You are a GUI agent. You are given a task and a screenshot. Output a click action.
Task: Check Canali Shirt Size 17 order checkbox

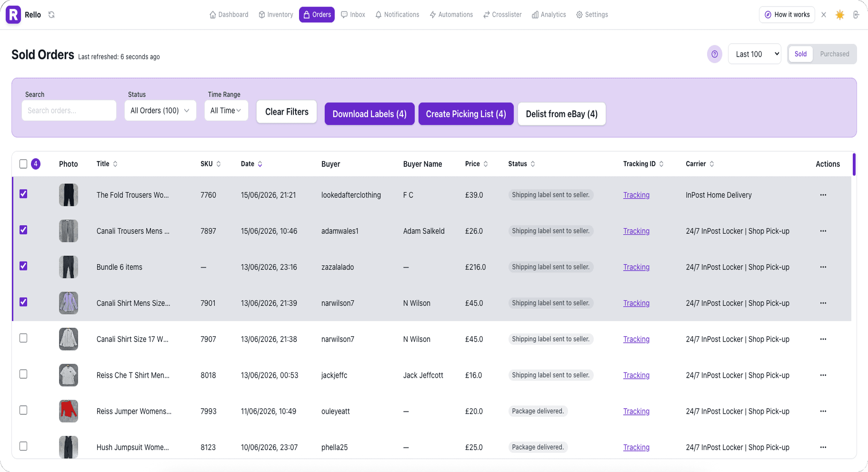pos(23,338)
